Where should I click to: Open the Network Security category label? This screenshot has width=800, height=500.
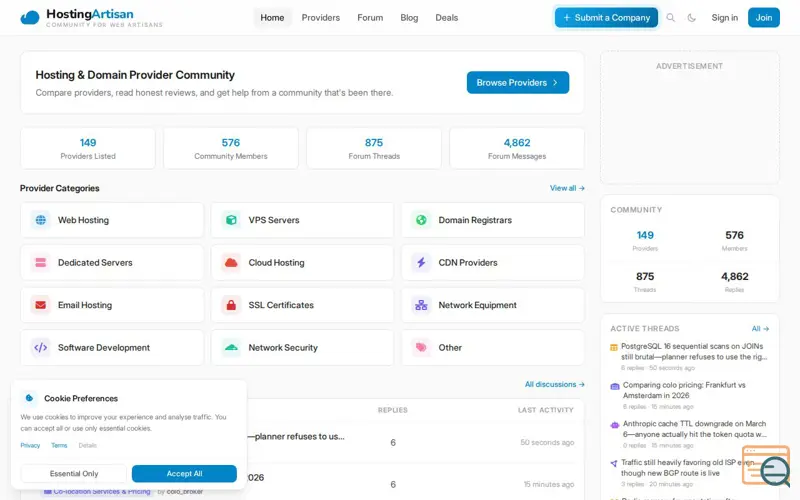pos(283,347)
